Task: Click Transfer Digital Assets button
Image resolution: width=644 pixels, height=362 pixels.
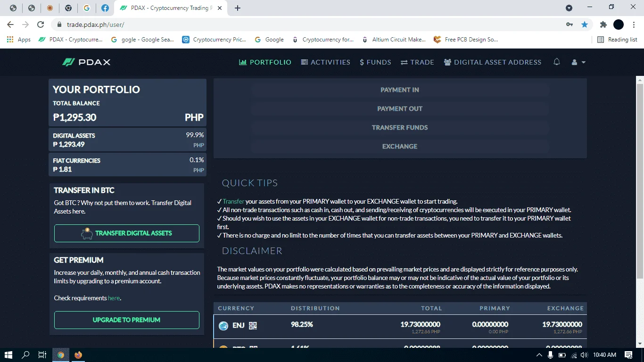Action: point(127,233)
